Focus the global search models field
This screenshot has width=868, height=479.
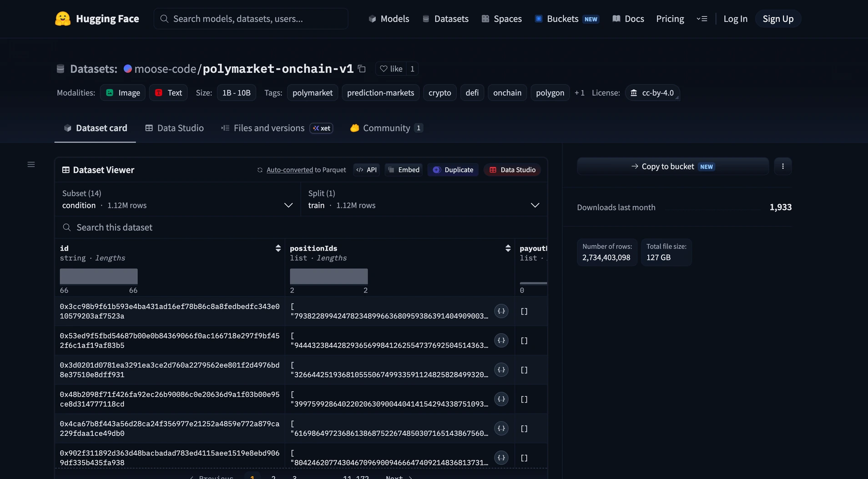pyautogui.click(x=251, y=19)
